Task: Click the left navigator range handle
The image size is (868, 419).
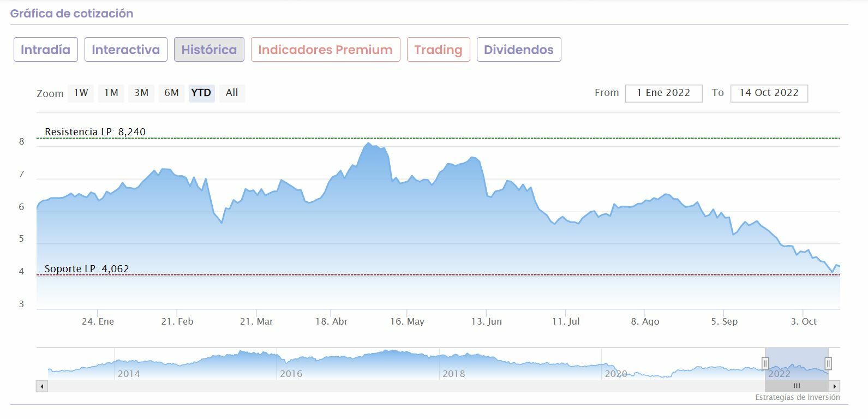Action: pos(765,363)
